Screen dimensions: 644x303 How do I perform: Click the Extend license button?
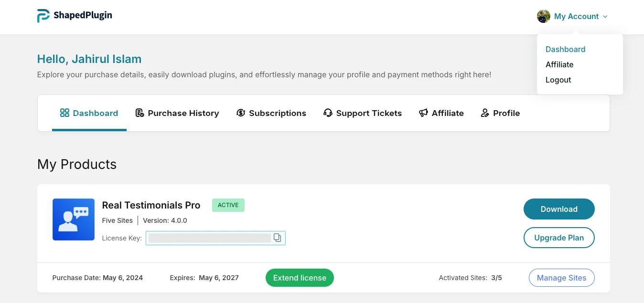tap(300, 278)
